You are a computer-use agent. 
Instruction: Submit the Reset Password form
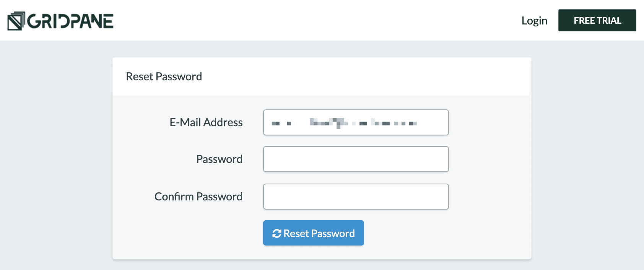tap(313, 233)
